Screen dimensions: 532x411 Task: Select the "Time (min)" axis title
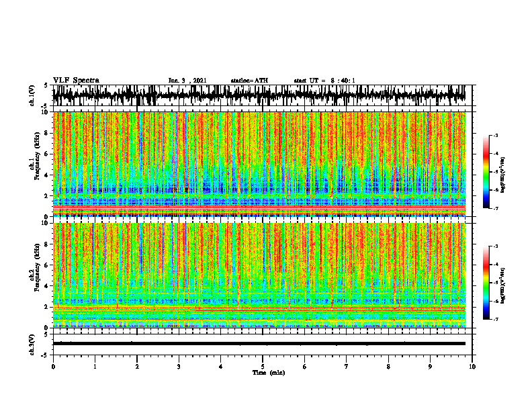point(269,373)
